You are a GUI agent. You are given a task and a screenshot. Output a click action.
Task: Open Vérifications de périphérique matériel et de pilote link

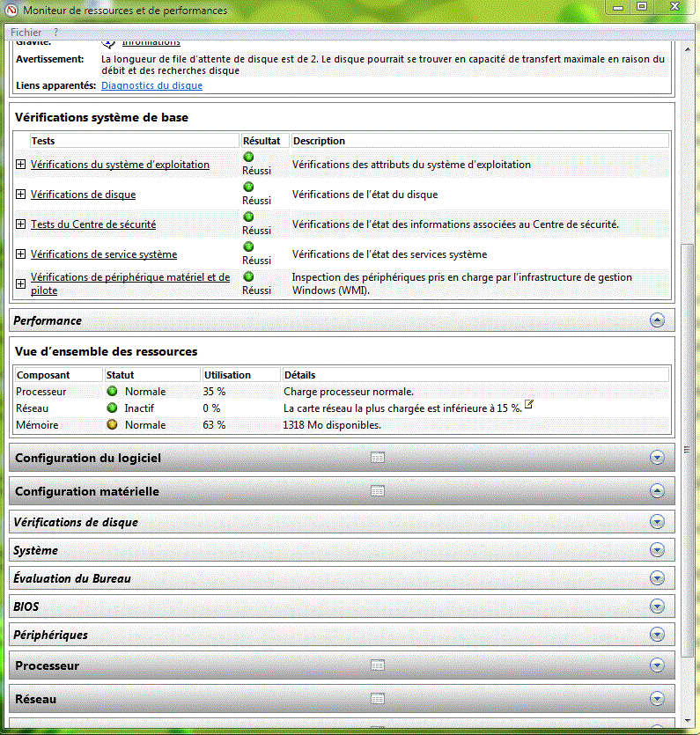tap(130, 283)
